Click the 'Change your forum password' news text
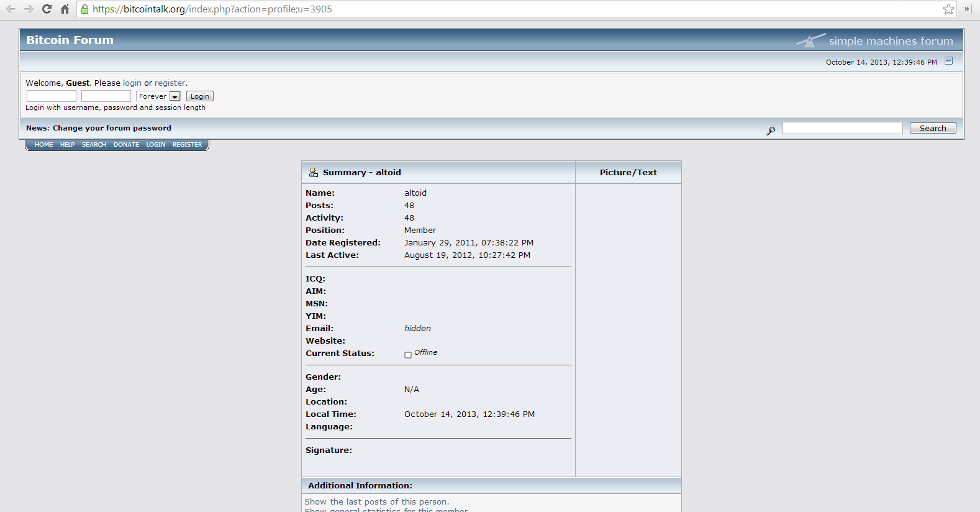 click(x=112, y=128)
